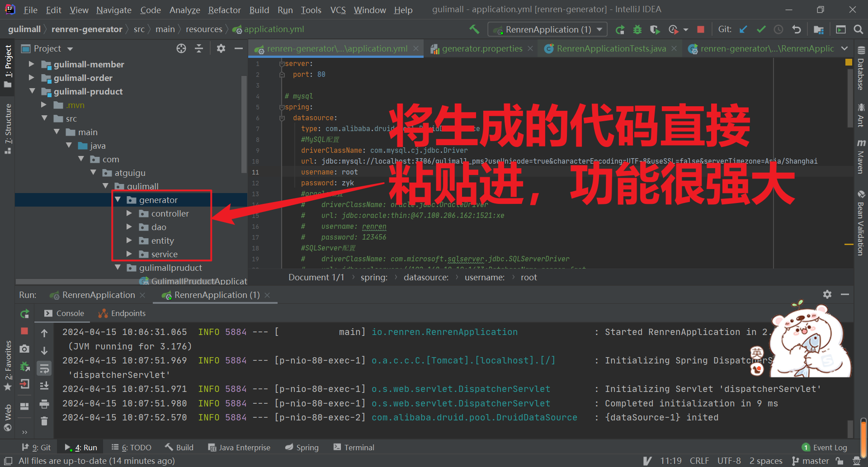The height and width of the screenshot is (467, 868).
Task: Click Git commit checkmark icon
Action: click(761, 29)
